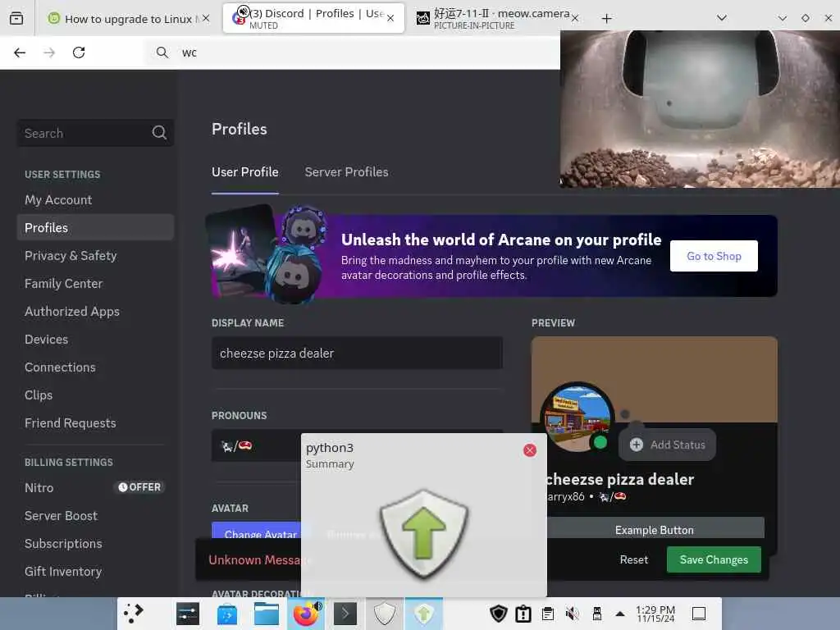Click the address bar search magnifier icon
This screenshot has height=630, width=840.
coord(162,52)
